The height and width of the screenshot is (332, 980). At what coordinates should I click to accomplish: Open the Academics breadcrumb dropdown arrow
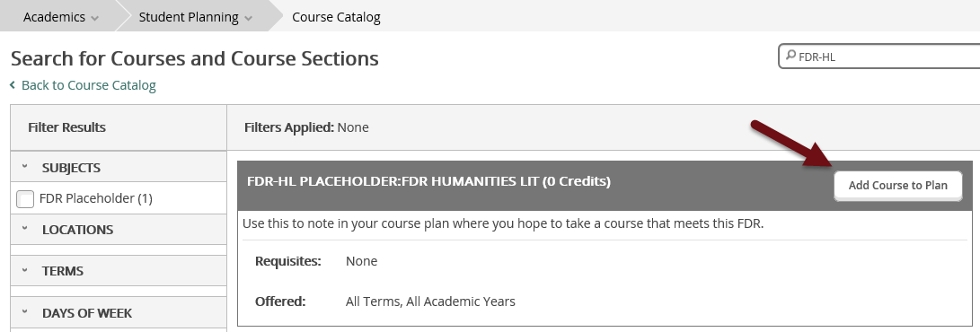coord(95,18)
